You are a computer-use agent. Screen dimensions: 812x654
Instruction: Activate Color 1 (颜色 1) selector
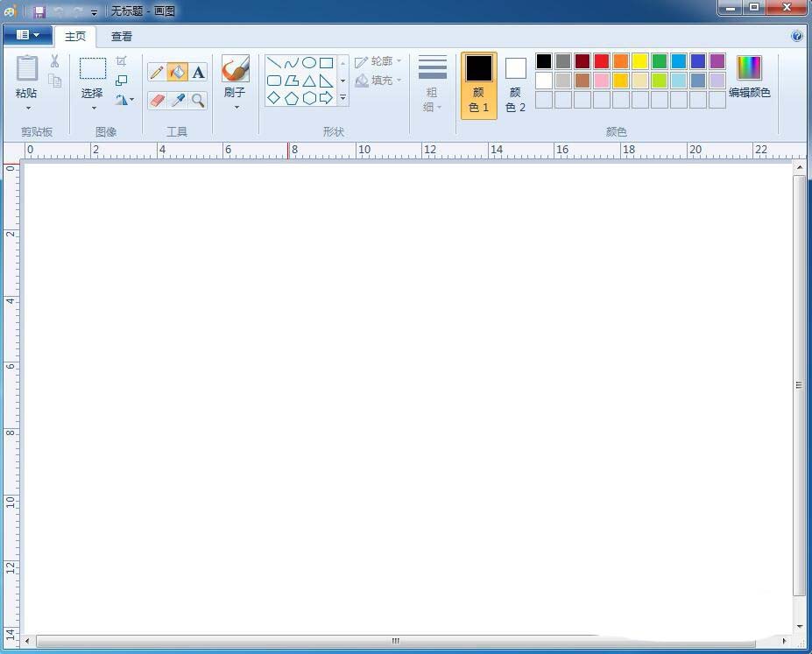point(479,86)
